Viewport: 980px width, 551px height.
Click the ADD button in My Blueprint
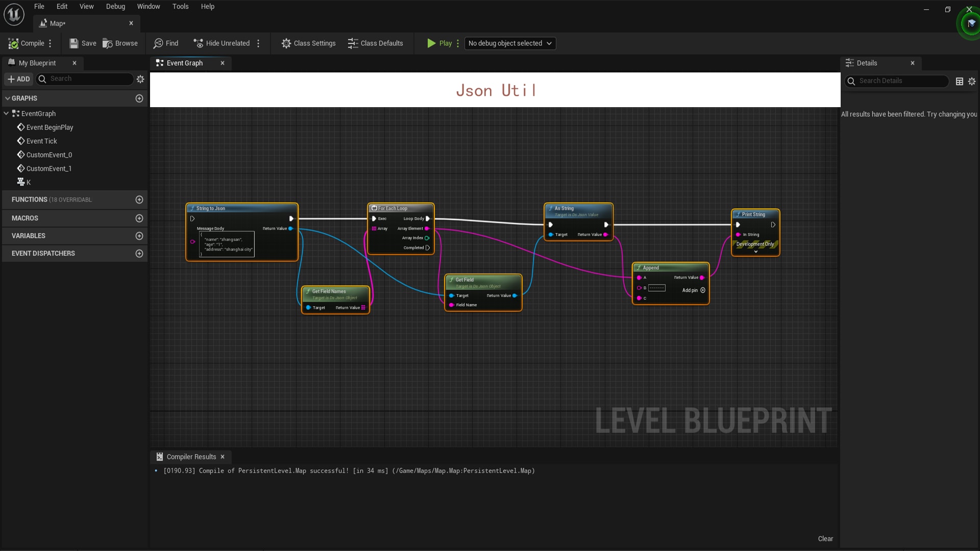click(19, 79)
